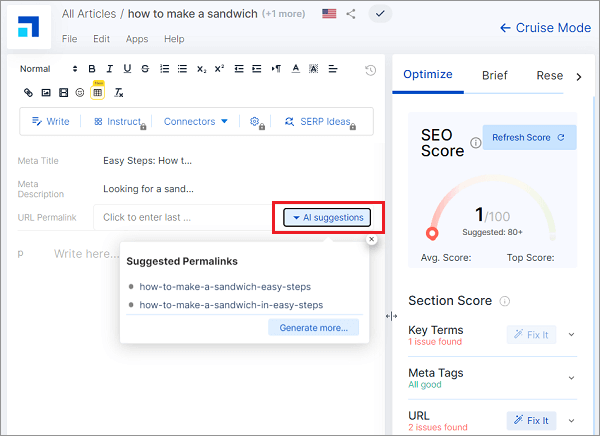The width and height of the screenshot is (600, 436).
Task: Open the Apps menu
Action: click(x=137, y=39)
